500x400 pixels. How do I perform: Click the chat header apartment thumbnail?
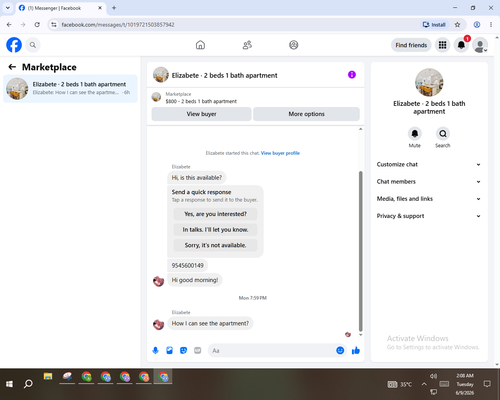pyautogui.click(x=161, y=75)
